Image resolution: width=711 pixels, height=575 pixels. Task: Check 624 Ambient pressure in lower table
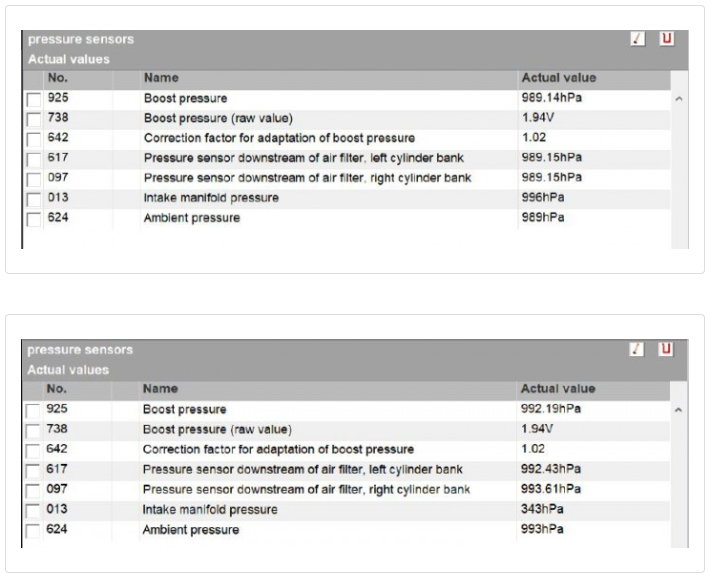[33, 531]
